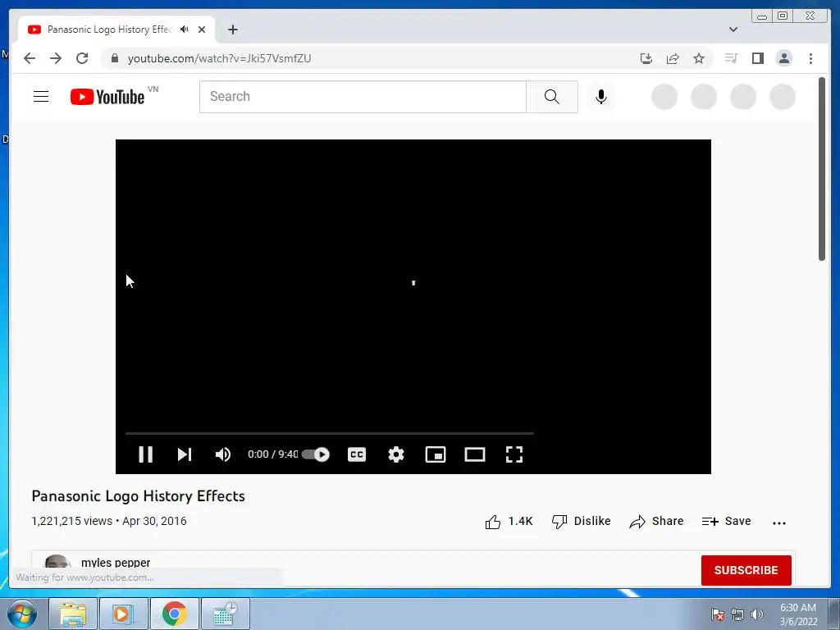Launch Windows Media Player from taskbar

(123, 614)
